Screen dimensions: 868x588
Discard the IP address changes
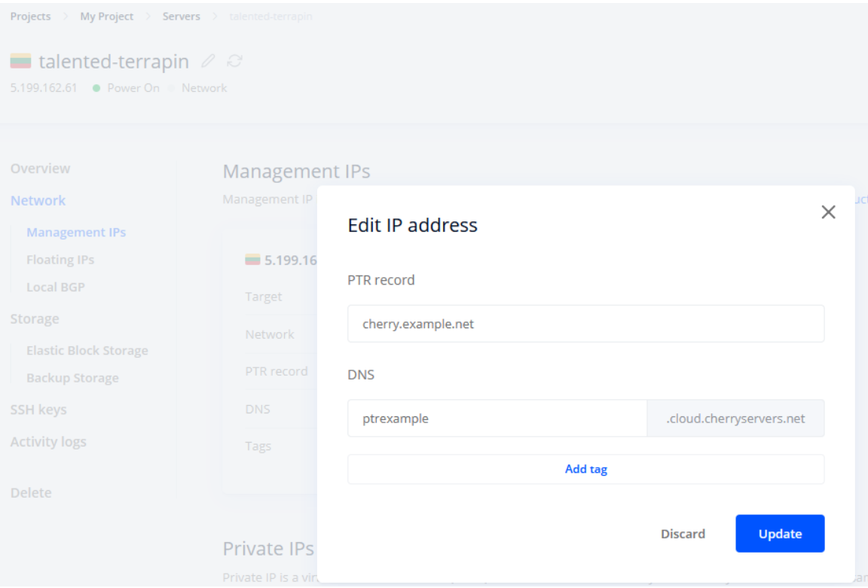coord(683,534)
